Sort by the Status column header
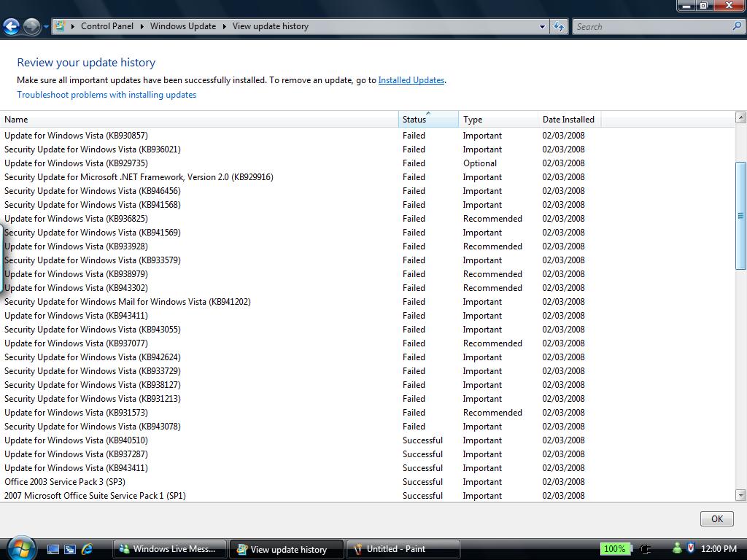 [x=428, y=120]
